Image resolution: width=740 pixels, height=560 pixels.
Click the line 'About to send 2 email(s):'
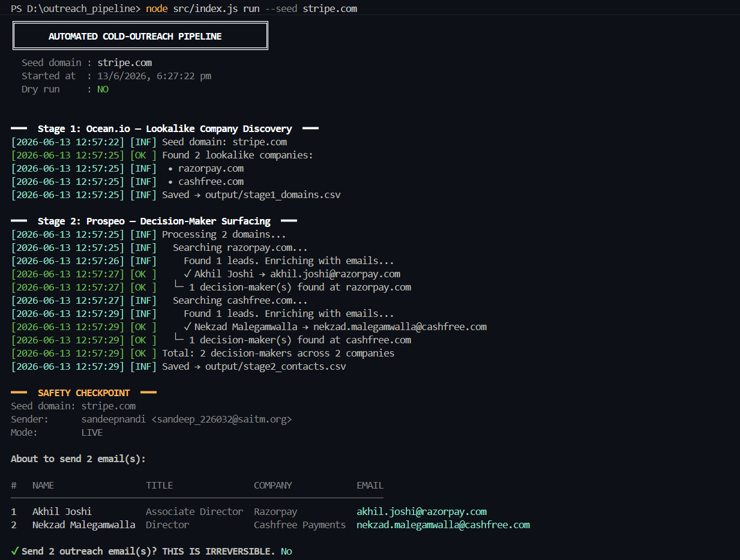[78, 459]
